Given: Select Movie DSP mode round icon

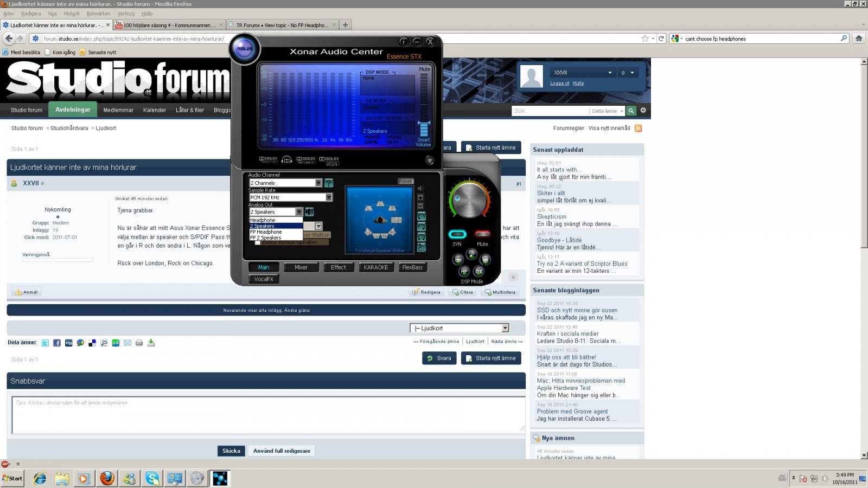Looking at the screenshot, I should pos(485,260).
